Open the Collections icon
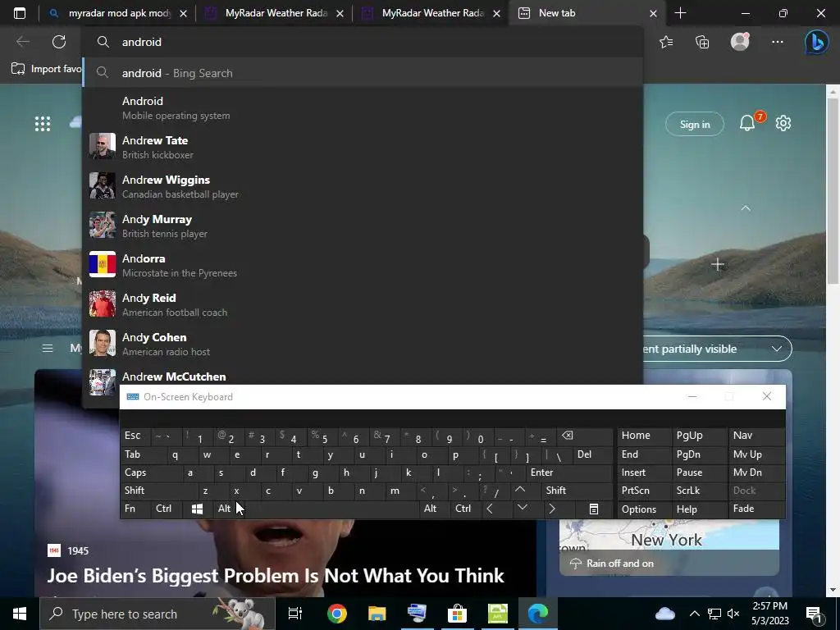 tap(702, 42)
